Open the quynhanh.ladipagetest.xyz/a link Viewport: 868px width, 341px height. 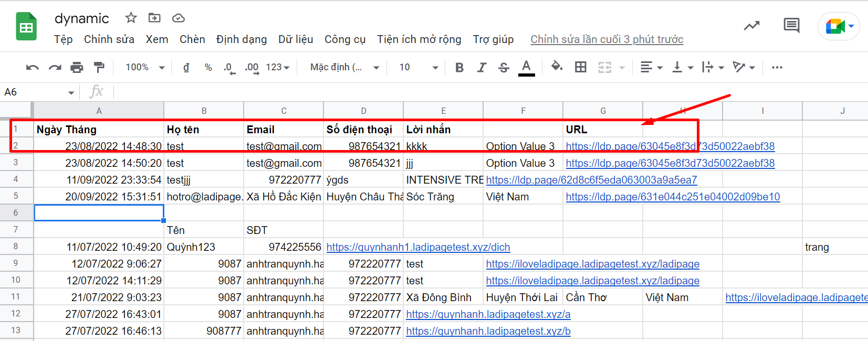point(488,314)
